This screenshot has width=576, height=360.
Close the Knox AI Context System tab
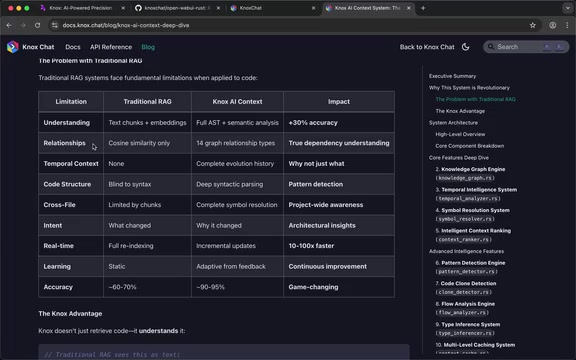[408, 8]
